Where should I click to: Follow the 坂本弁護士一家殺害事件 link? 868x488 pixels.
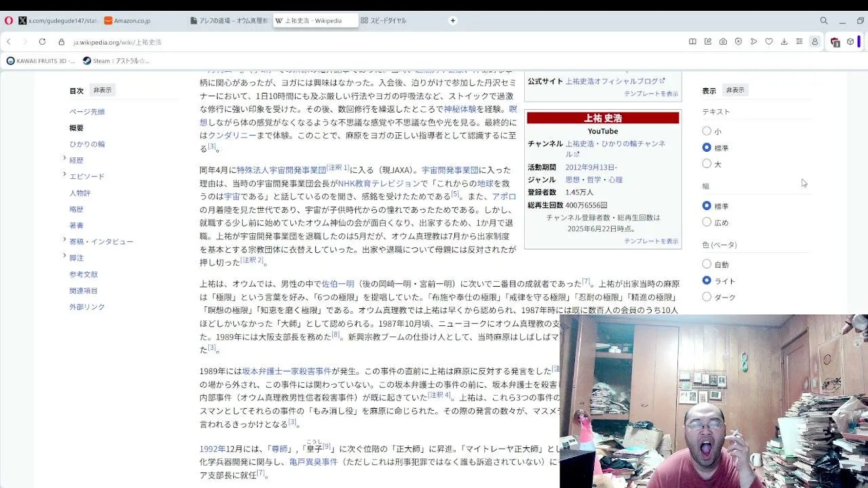coord(287,371)
